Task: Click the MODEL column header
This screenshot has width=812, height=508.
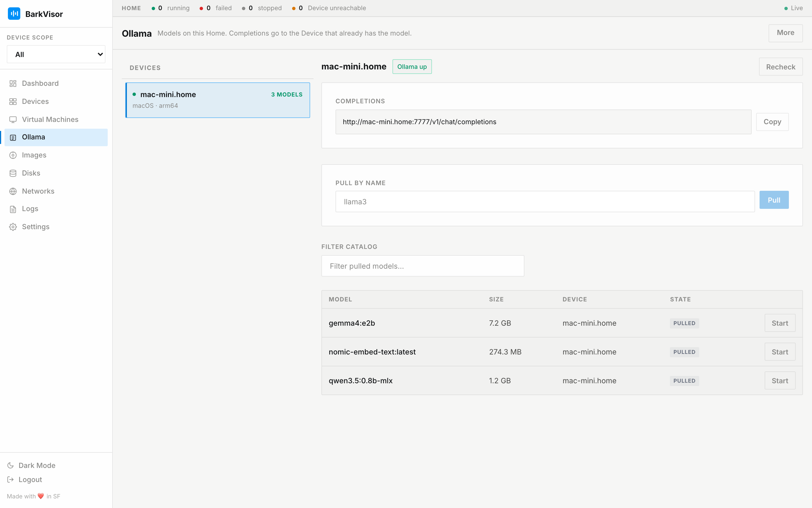Action: 340,299
